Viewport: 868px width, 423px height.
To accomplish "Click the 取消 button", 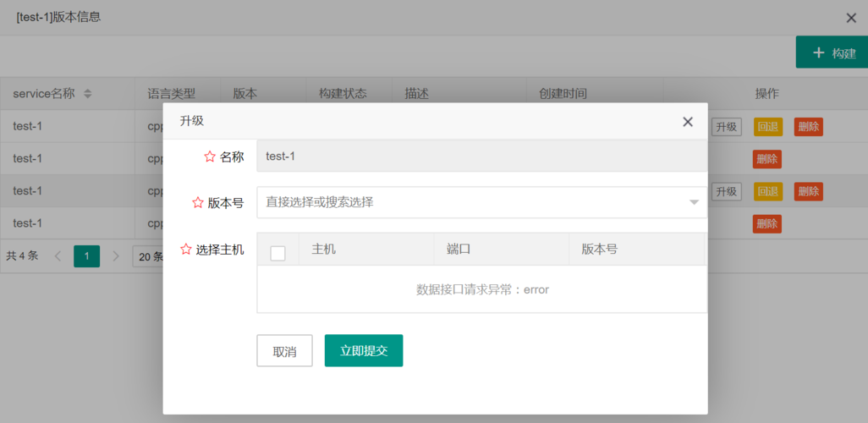I will pos(284,351).
